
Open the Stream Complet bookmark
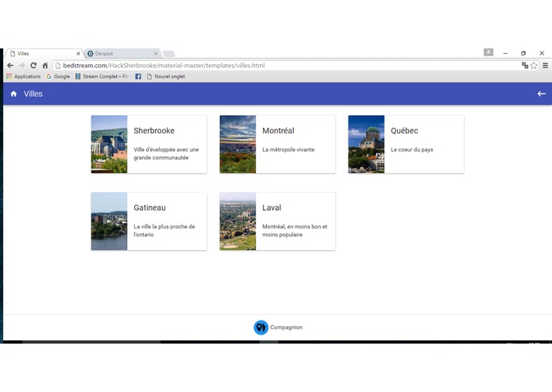click(x=102, y=76)
